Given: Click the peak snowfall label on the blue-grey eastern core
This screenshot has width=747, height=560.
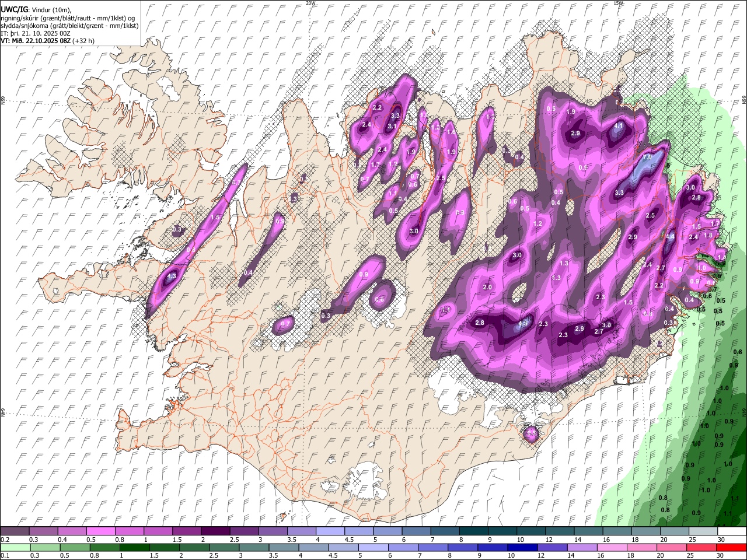Looking at the screenshot, I should point(647,157).
